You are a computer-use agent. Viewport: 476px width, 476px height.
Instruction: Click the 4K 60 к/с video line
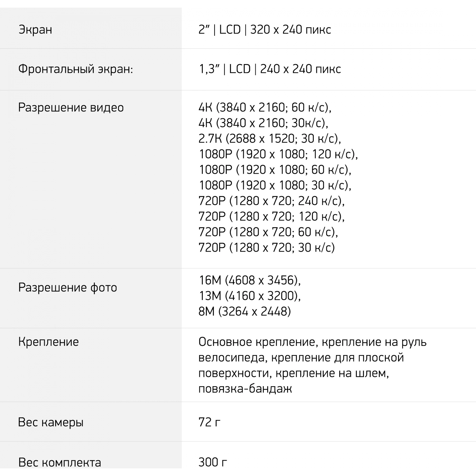265,108
